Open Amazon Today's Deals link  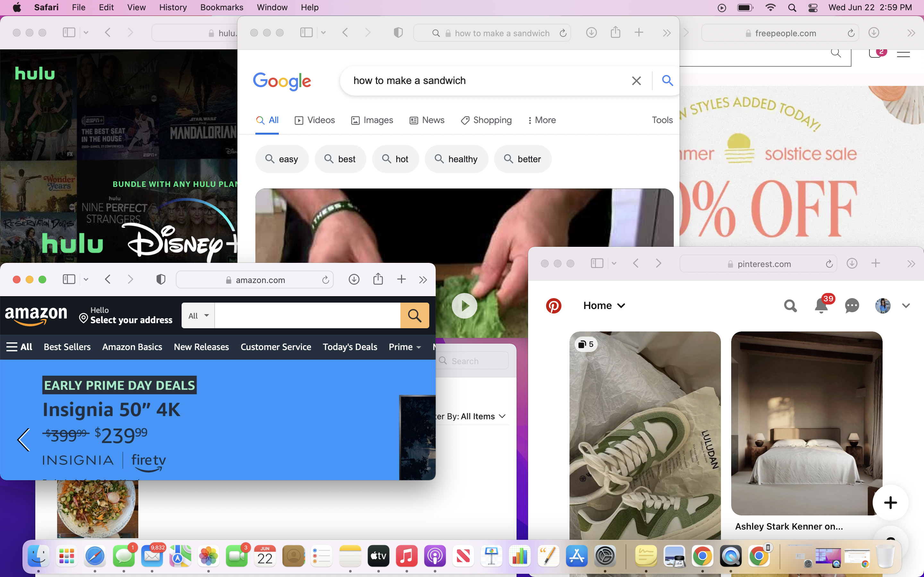pos(350,347)
